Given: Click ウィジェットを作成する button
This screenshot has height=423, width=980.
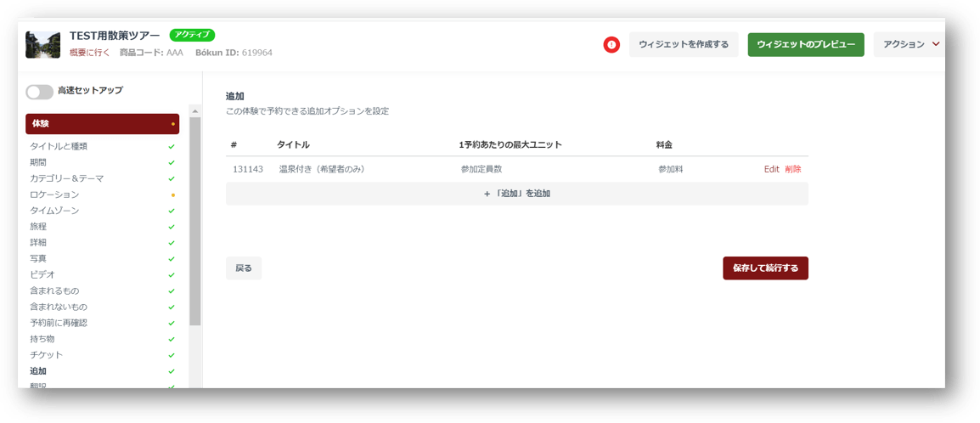Looking at the screenshot, I should pyautogui.click(x=684, y=44).
